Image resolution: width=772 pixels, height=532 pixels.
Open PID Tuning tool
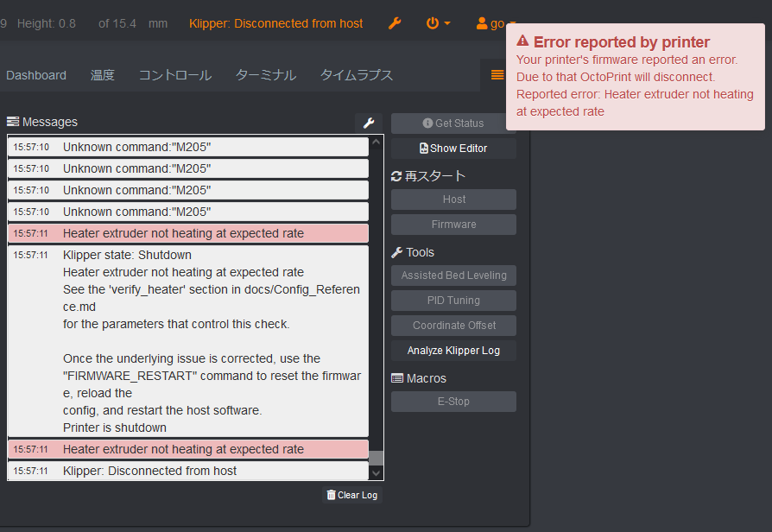tap(453, 301)
